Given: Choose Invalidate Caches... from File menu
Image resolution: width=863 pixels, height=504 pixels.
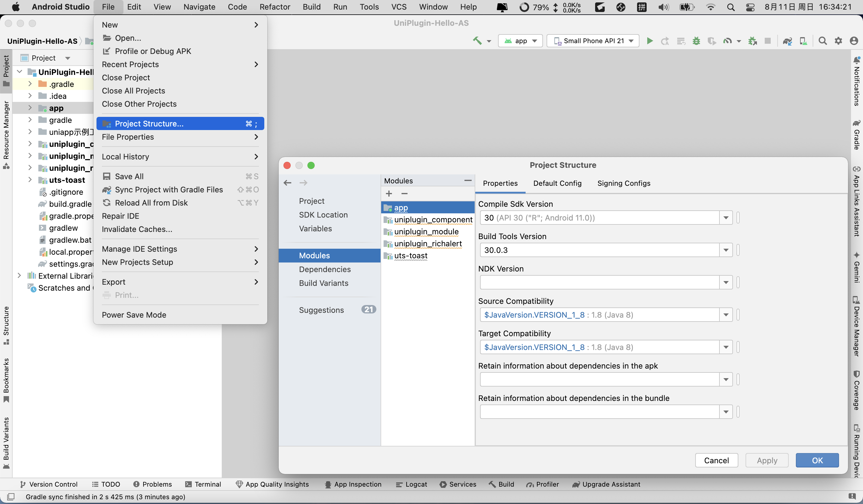Looking at the screenshot, I should coord(180,229).
